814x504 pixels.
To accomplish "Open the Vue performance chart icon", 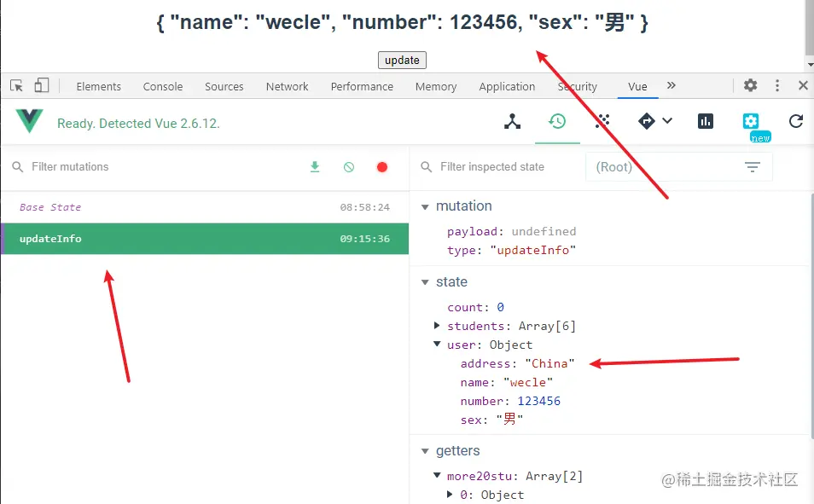I will (706, 121).
